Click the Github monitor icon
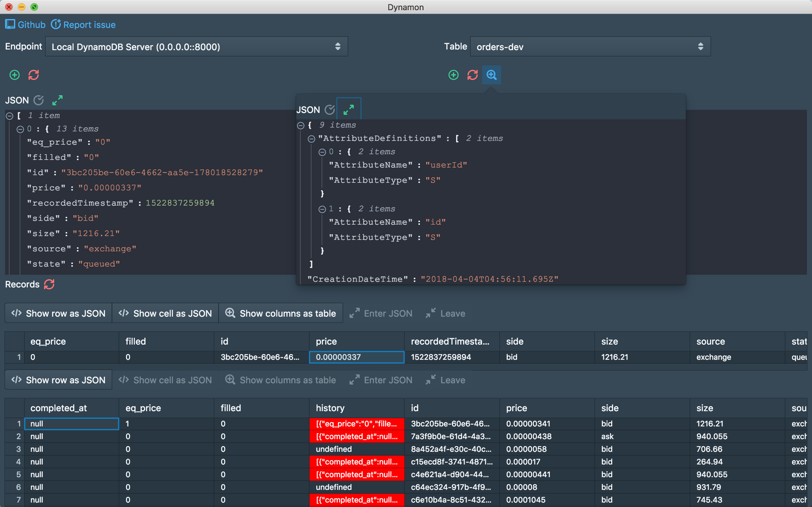This screenshot has height=507, width=812. click(x=10, y=24)
